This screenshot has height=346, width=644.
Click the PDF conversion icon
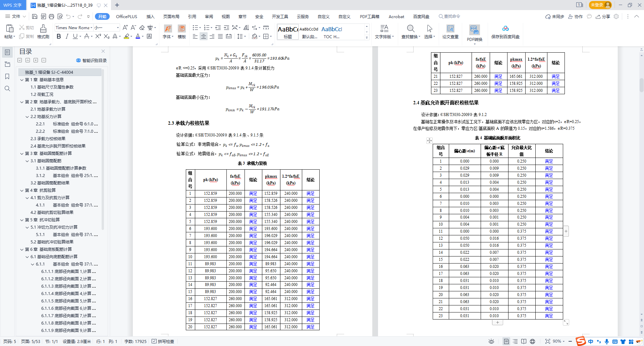[474, 33]
